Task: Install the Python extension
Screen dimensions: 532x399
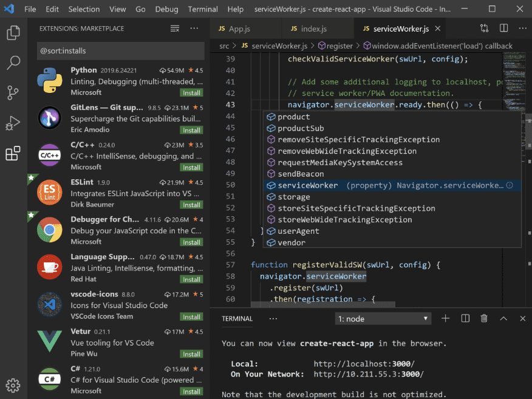Action: (191, 93)
